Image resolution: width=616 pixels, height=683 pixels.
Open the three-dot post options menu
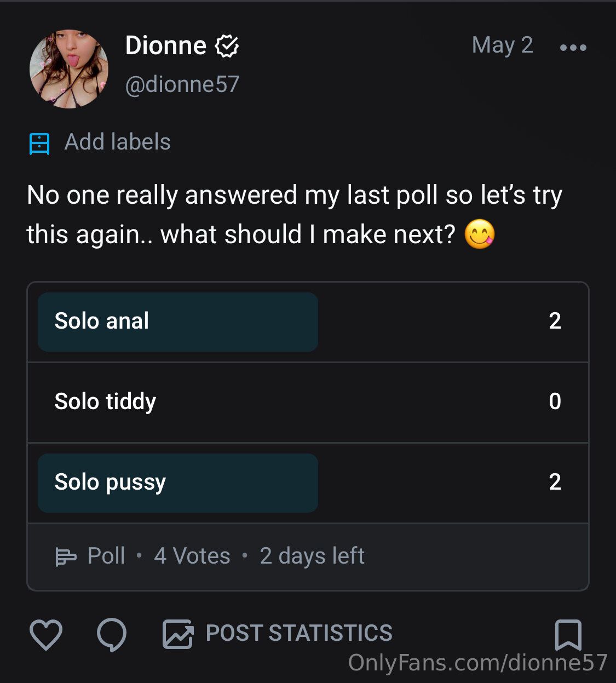[573, 48]
